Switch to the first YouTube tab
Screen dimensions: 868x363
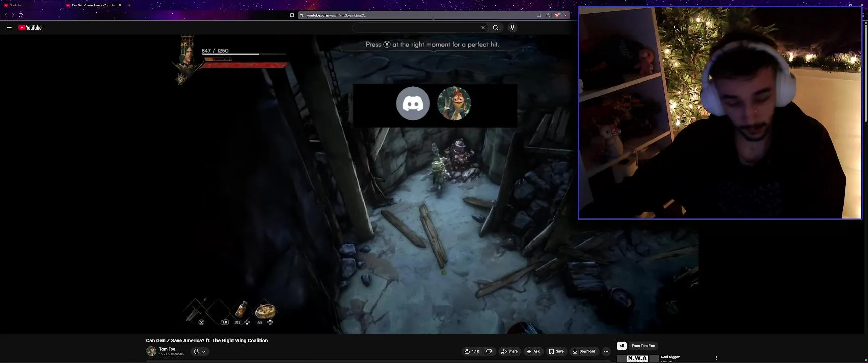click(x=31, y=5)
